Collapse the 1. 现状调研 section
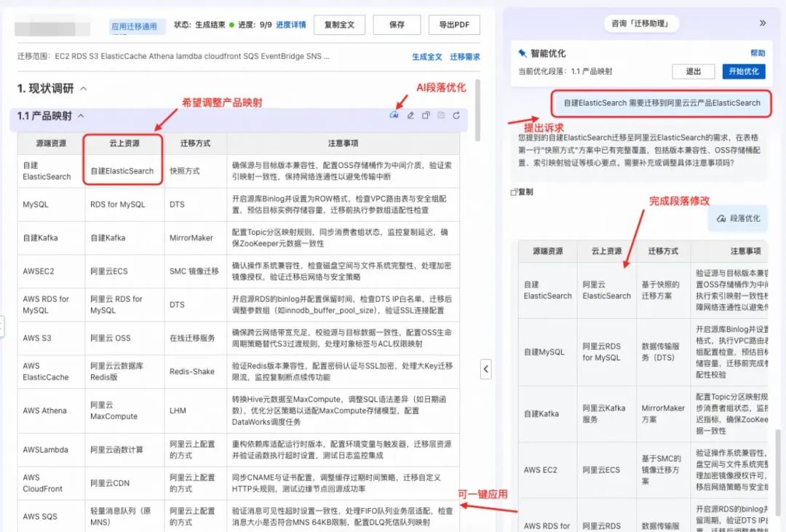Viewport: 786px width, 532px height. [x=83, y=89]
